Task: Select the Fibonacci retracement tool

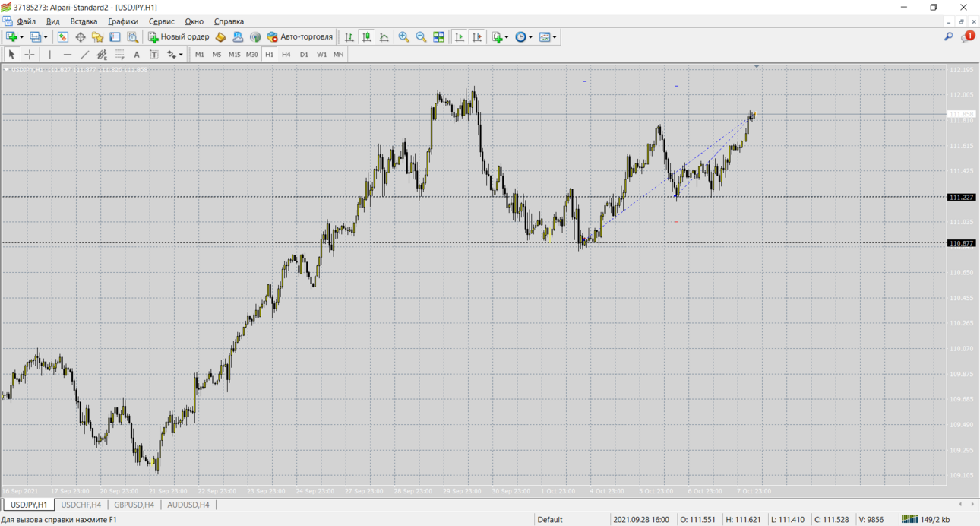Action: tap(119, 55)
